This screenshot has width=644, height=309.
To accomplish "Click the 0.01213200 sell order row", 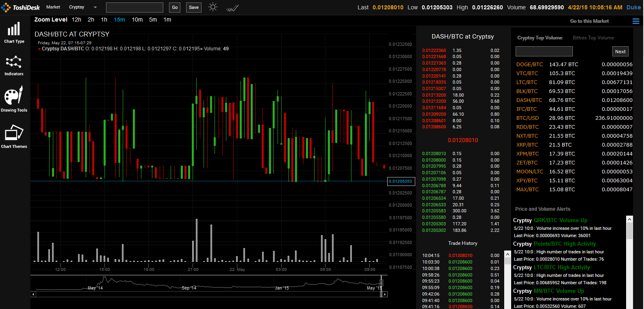I will point(461,95).
